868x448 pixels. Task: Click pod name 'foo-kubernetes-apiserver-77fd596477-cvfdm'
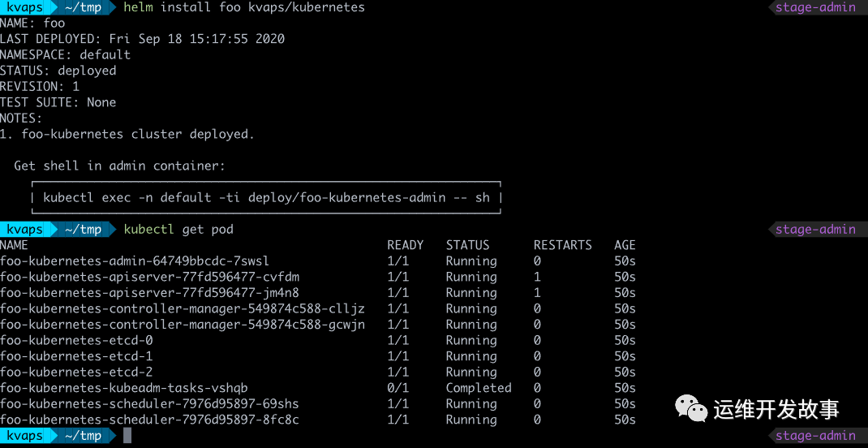pos(149,277)
